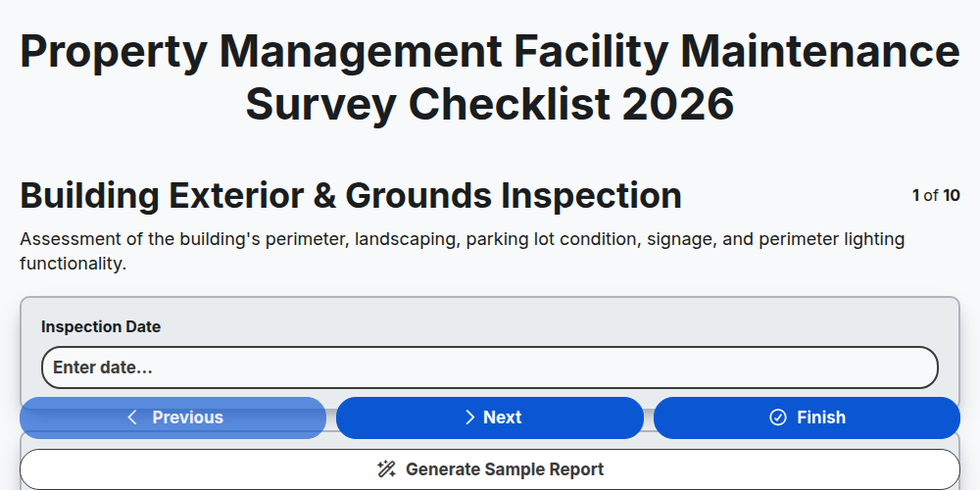Screen dimensions: 980x490
Task: Click the empty top area of the Inspection Date card
Action: coord(490,308)
